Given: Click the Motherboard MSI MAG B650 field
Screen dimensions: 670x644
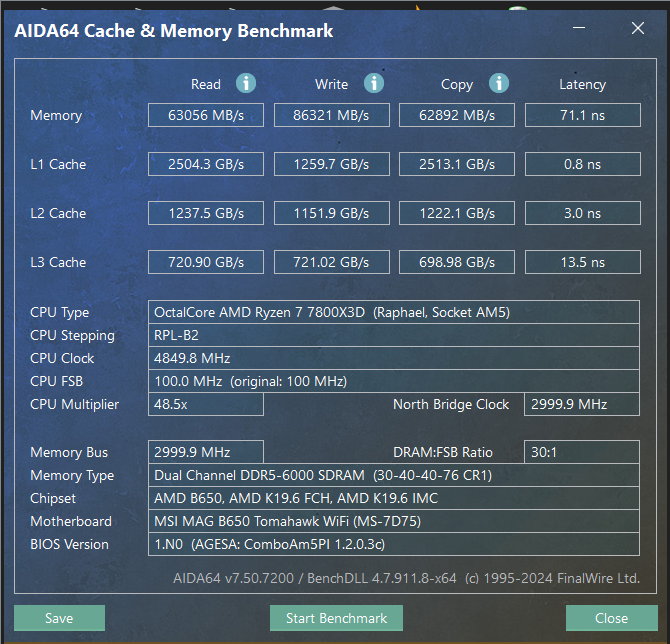Looking at the screenshot, I should point(394,521).
